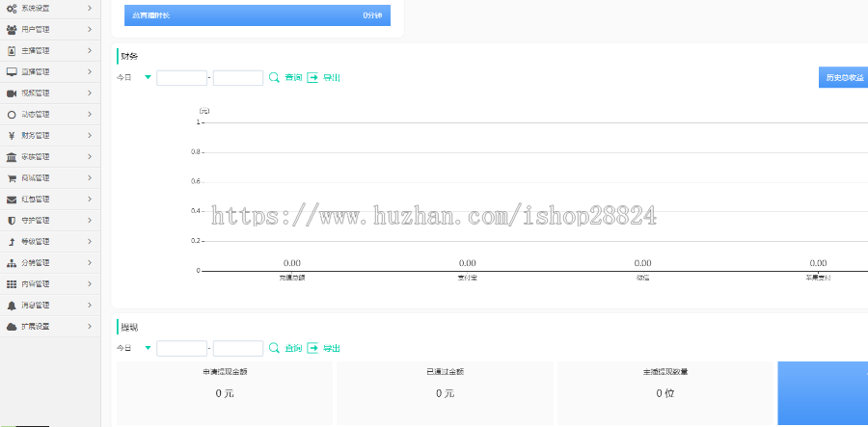Image resolution: width=868 pixels, height=427 pixels.
Task: Click the 历史总收益 button
Action: click(844, 77)
